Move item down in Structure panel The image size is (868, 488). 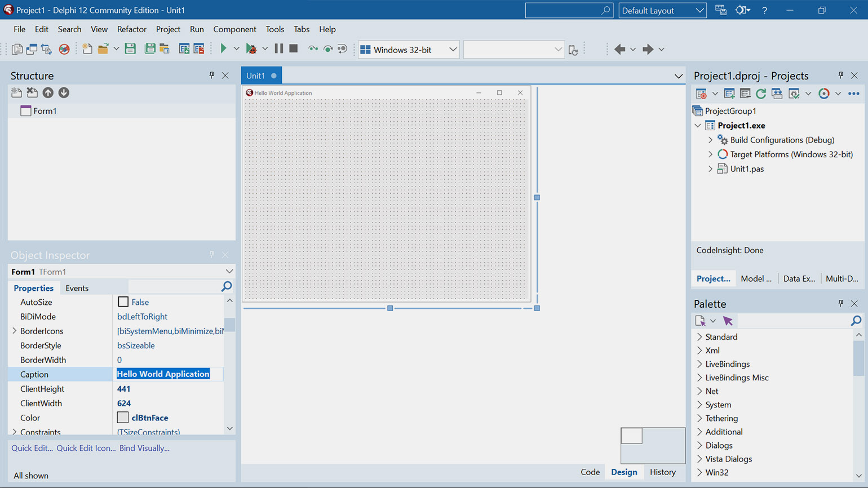[x=64, y=92]
